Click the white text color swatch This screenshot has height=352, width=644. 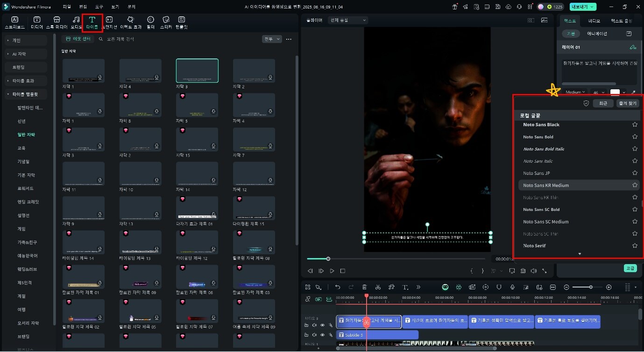(615, 93)
